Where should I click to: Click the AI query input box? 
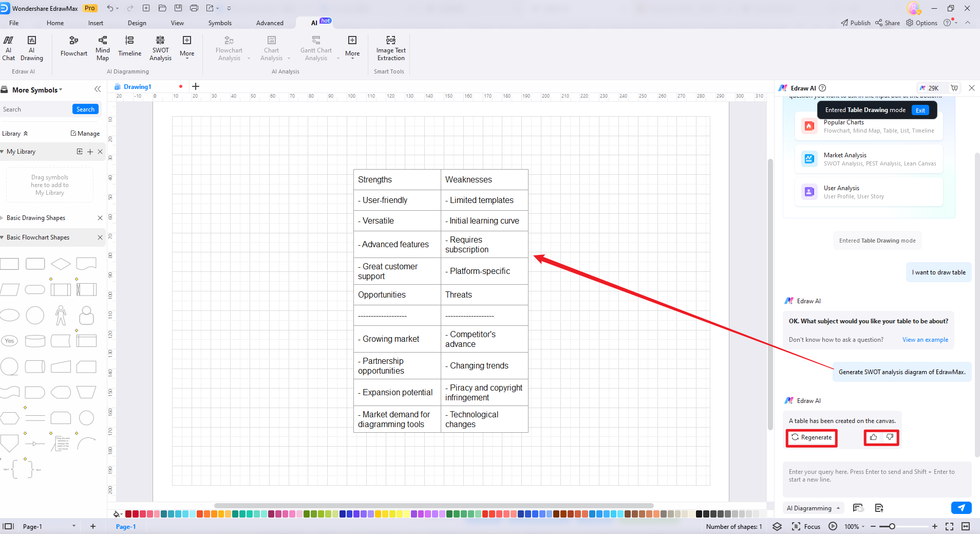(x=877, y=479)
